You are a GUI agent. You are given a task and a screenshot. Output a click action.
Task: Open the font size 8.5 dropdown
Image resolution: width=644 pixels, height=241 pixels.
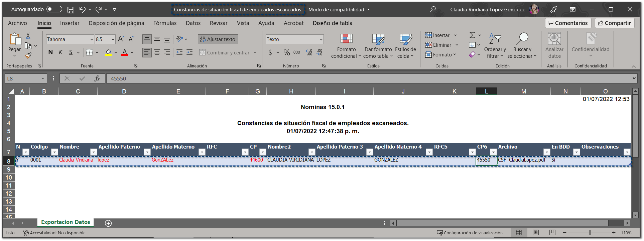point(113,39)
